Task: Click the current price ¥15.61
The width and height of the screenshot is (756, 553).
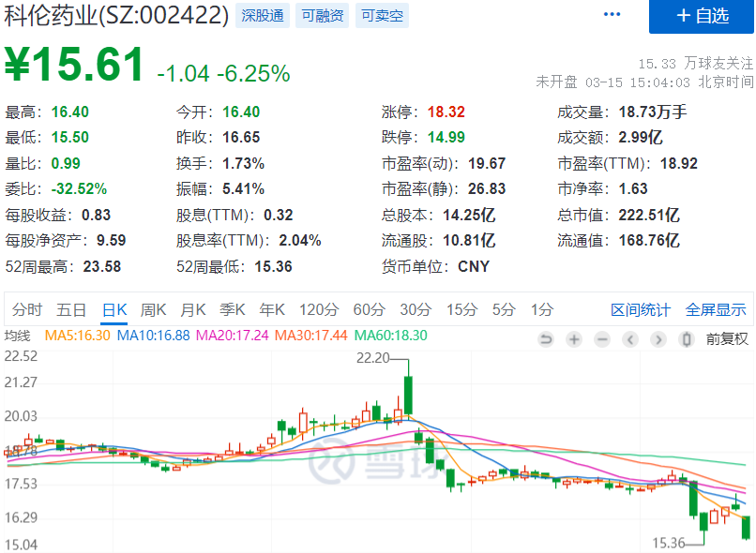Action: click(x=75, y=64)
